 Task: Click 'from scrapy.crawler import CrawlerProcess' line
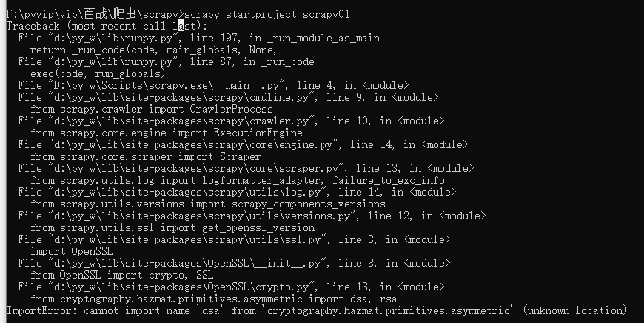tap(152, 110)
